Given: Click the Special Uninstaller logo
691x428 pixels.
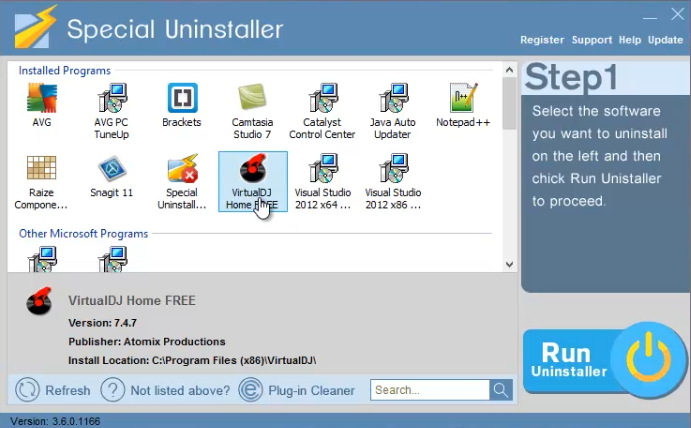Looking at the screenshot, I should coord(35,27).
